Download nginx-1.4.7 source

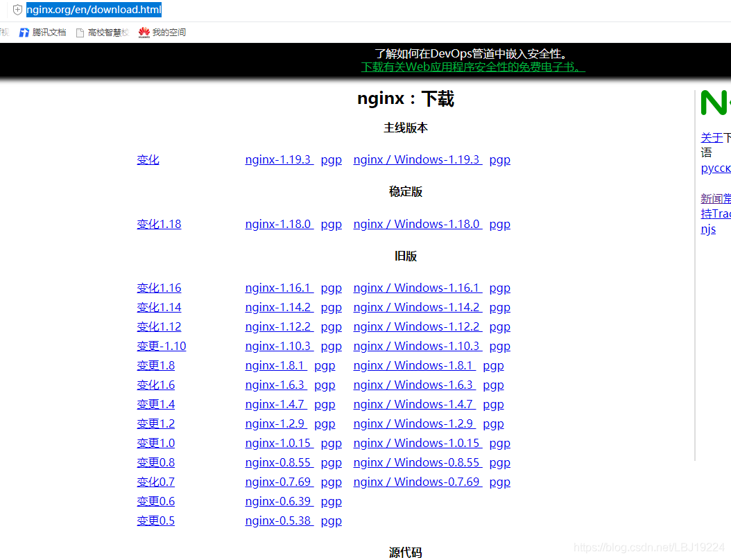[x=276, y=404]
